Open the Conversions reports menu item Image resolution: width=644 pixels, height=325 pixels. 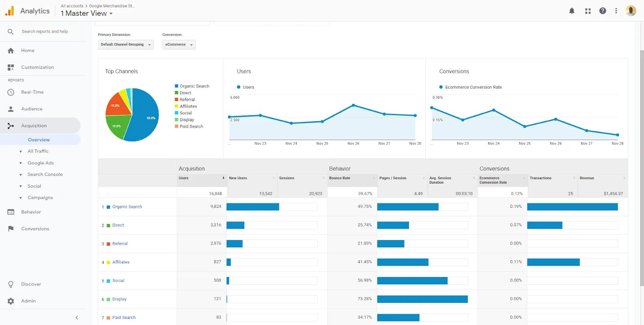[35, 229]
